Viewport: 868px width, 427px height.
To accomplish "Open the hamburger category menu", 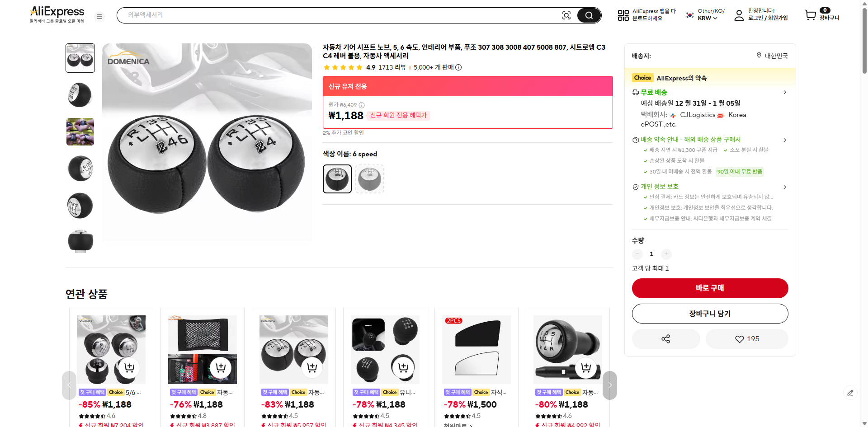I will (99, 17).
